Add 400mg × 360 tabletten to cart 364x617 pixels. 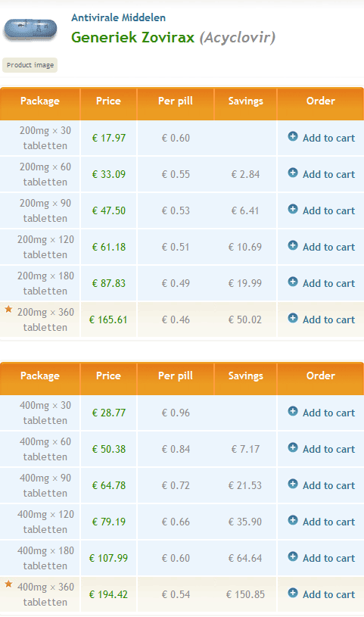(322, 594)
